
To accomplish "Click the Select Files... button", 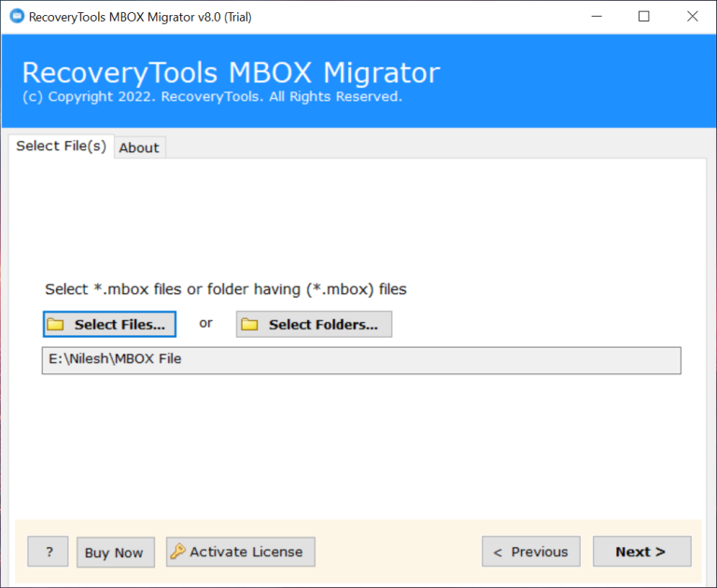I will click(x=109, y=324).
